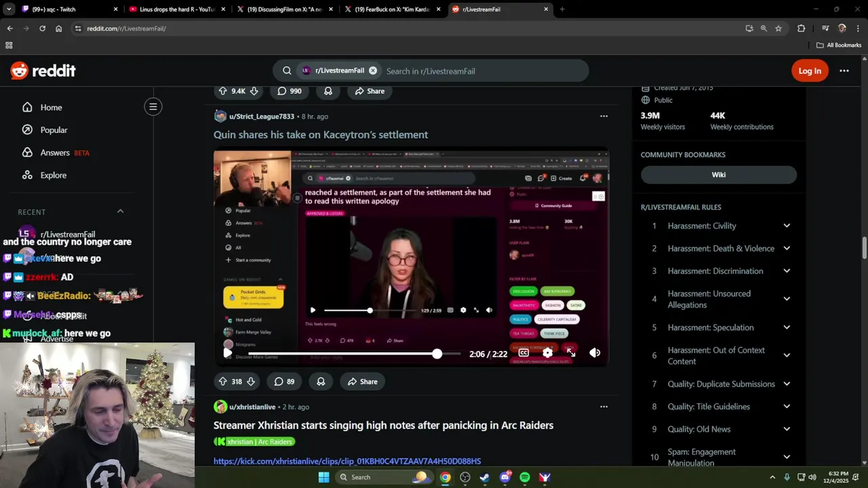The height and width of the screenshot is (488, 868).
Task: Open the 990 comments thread
Action: click(x=290, y=91)
